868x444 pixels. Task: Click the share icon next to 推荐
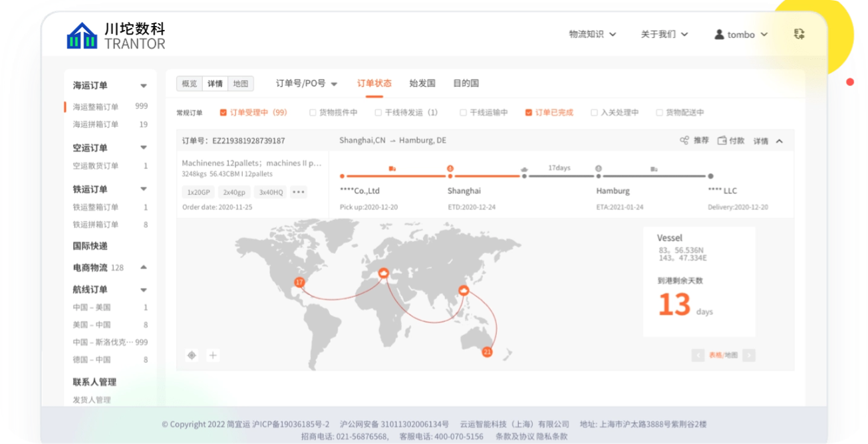click(684, 141)
